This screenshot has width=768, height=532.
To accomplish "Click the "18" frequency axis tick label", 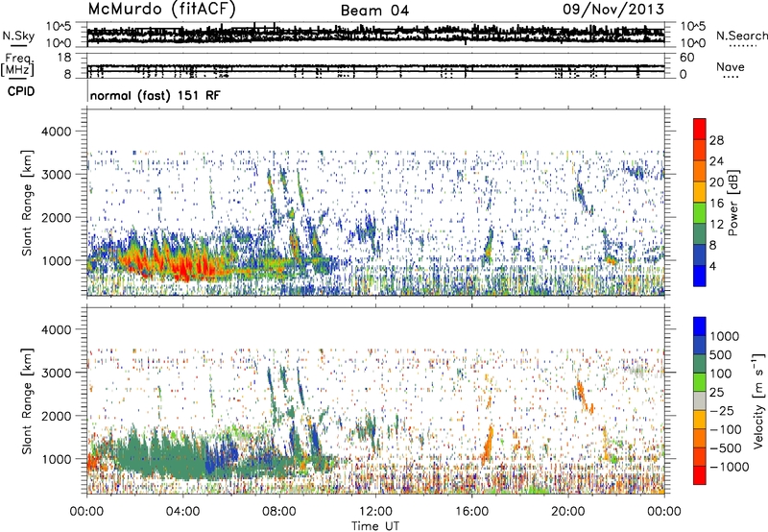I will point(64,58).
